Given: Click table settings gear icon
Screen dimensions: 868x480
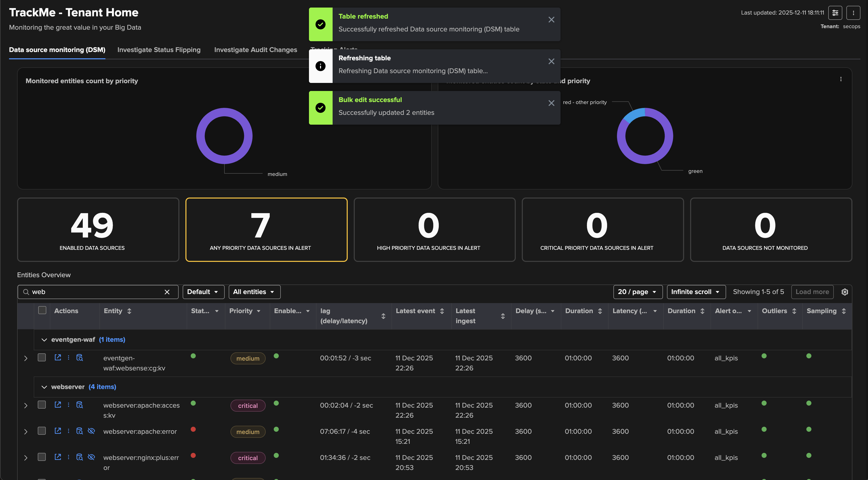Looking at the screenshot, I should point(844,292).
